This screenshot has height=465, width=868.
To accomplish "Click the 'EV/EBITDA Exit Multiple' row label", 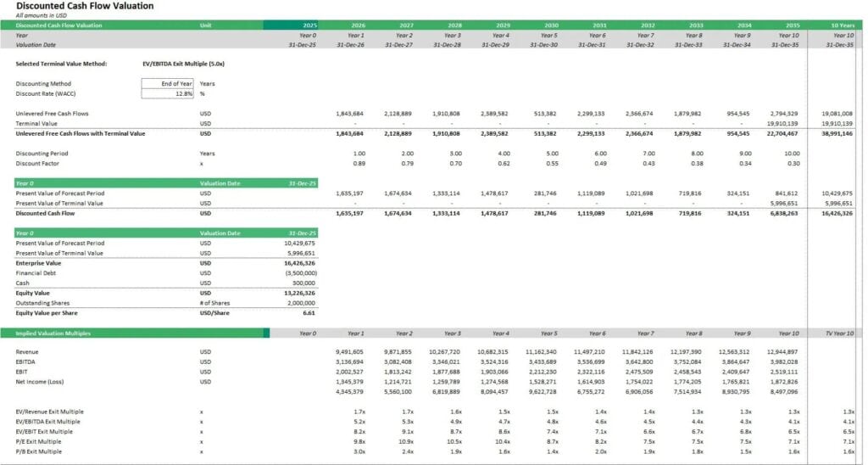I will click(x=47, y=422).
